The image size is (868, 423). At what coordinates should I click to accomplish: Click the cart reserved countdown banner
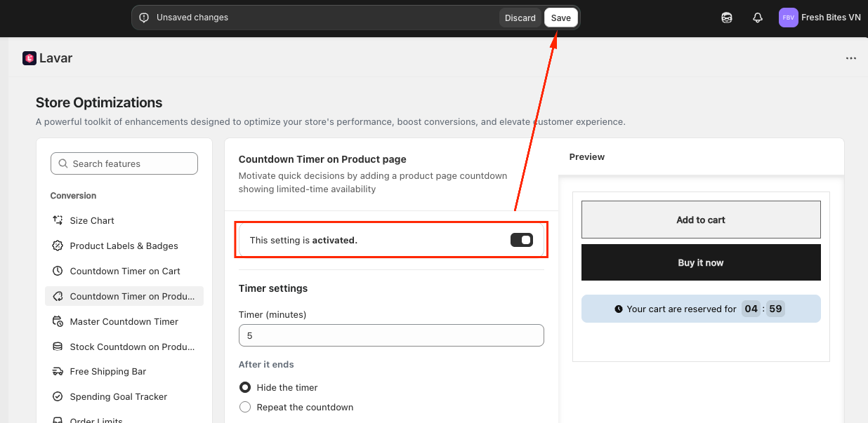[x=701, y=309]
